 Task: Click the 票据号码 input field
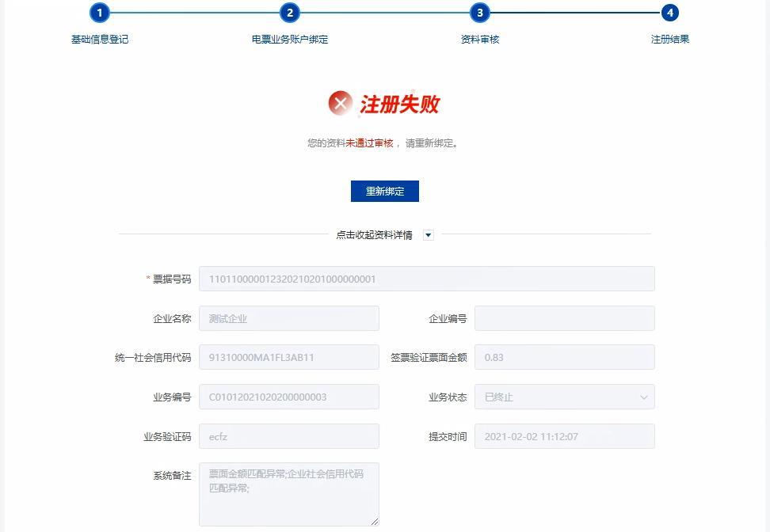[426, 278]
